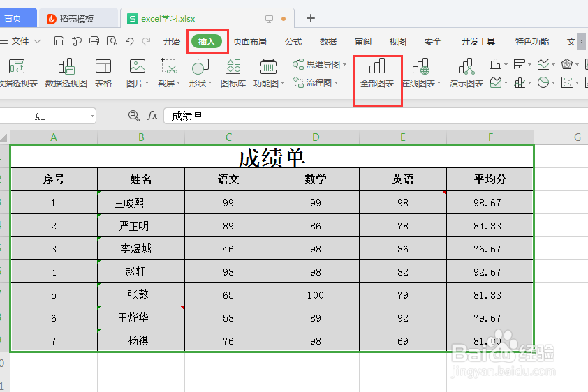Open the 特色功能 ribbon tab
The image size is (588, 392).
[x=532, y=41]
